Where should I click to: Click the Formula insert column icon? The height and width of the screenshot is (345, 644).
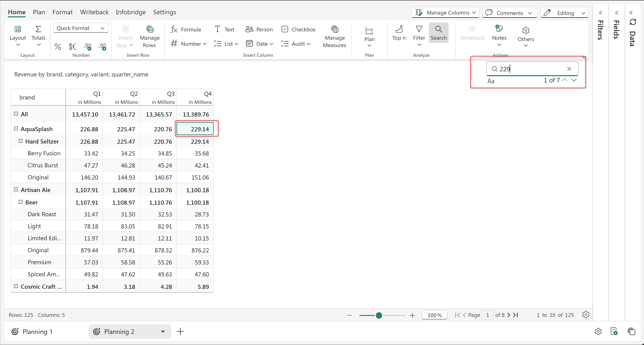pos(174,30)
